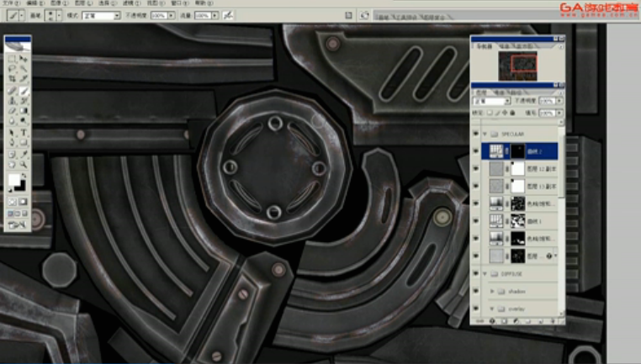Select the Rectangular Marquee tool

pos(12,59)
